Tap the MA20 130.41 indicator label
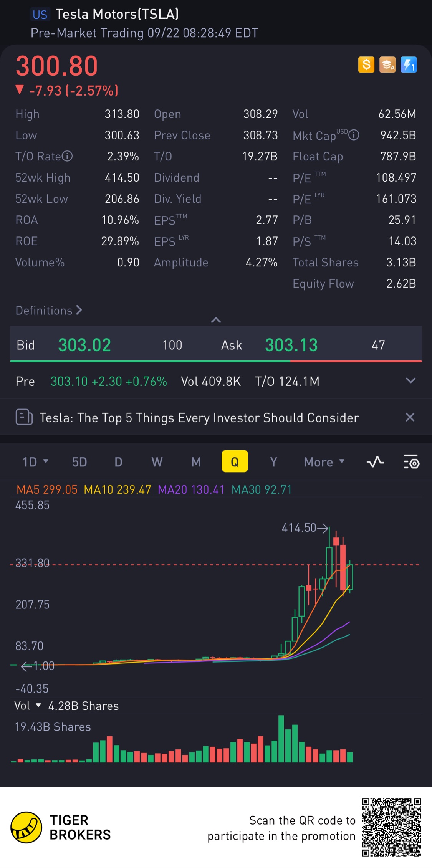 tap(191, 489)
